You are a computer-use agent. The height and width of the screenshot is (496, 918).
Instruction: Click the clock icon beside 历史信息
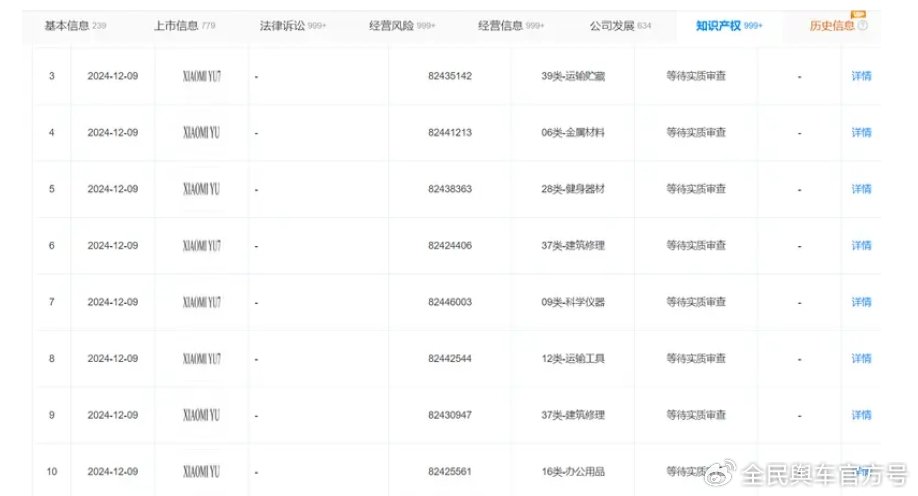tap(862, 26)
